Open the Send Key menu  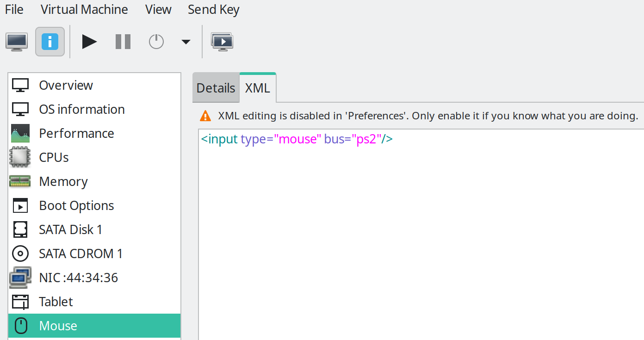(x=214, y=10)
